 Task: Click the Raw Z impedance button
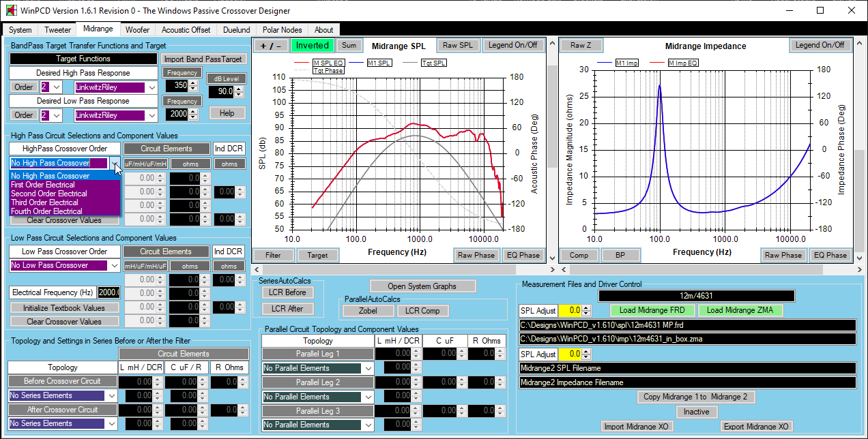click(x=581, y=46)
